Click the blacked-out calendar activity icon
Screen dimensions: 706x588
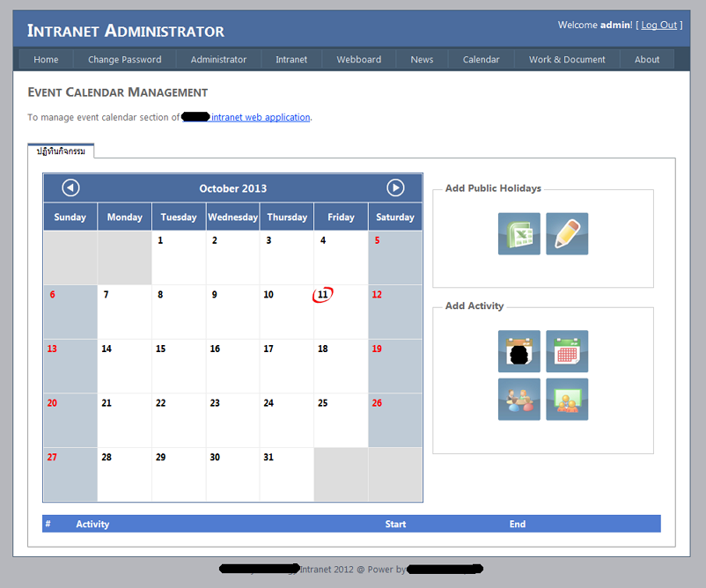tap(519, 351)
